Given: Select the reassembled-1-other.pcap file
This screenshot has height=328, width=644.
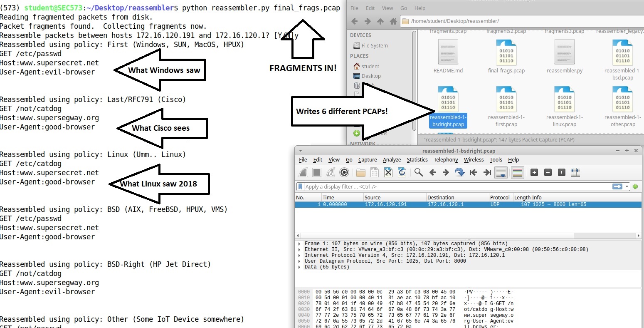Looking at the screenshot, I should 622,106.
